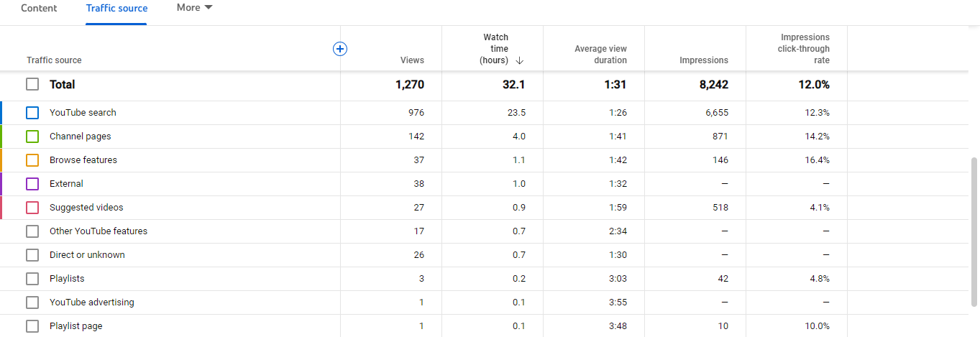Viewport: 980px width, 337px height.
Task: Open the YouTube advertising traffic source
Action: click(91, 303)
